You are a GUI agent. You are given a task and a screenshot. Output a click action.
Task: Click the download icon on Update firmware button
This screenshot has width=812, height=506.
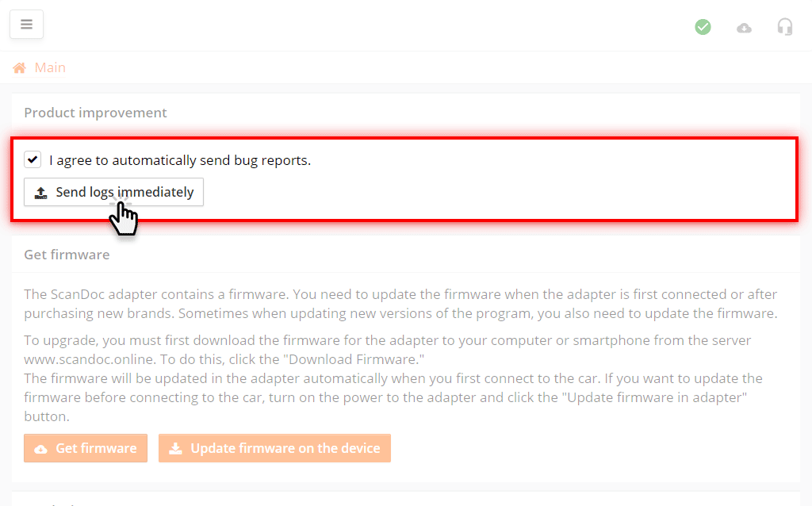click(x=175, y=448)
